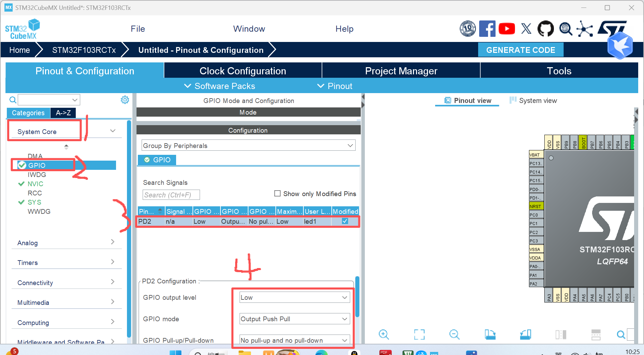
Task: Toggle the Modified checkbox in PD2 row
Action: (x=345, y=221)
